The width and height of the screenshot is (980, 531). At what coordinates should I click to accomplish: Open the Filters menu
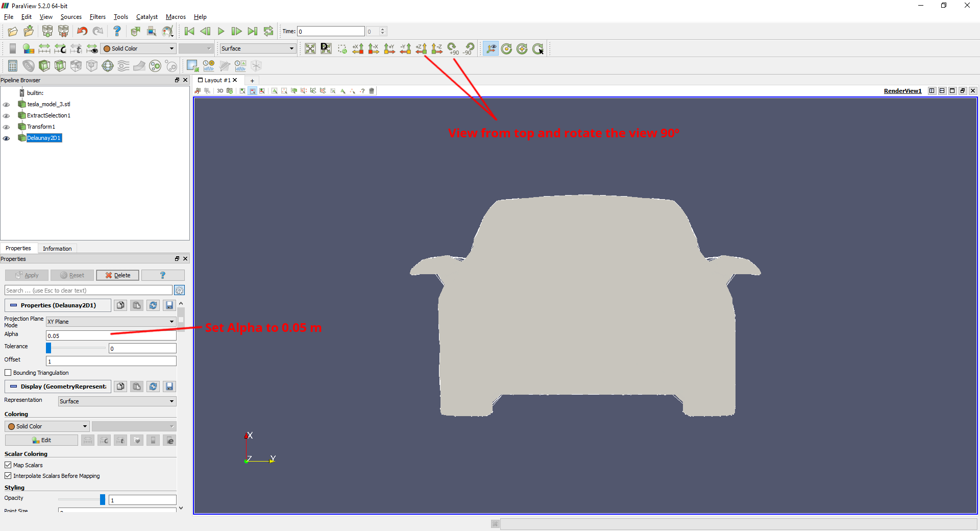pos(97,17)
